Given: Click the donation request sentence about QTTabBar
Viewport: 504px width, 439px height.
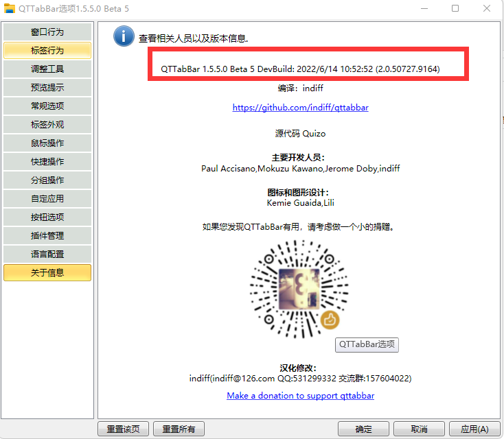Looking at the screenshot, I should pyautogui.click(x=299, y=227).
